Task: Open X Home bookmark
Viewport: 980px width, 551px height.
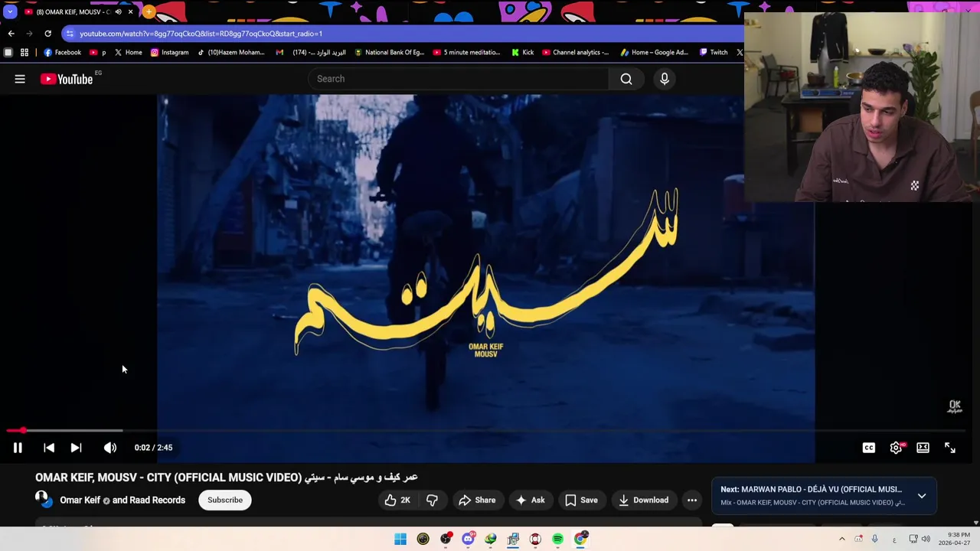Action: click(x=128, y=53)
